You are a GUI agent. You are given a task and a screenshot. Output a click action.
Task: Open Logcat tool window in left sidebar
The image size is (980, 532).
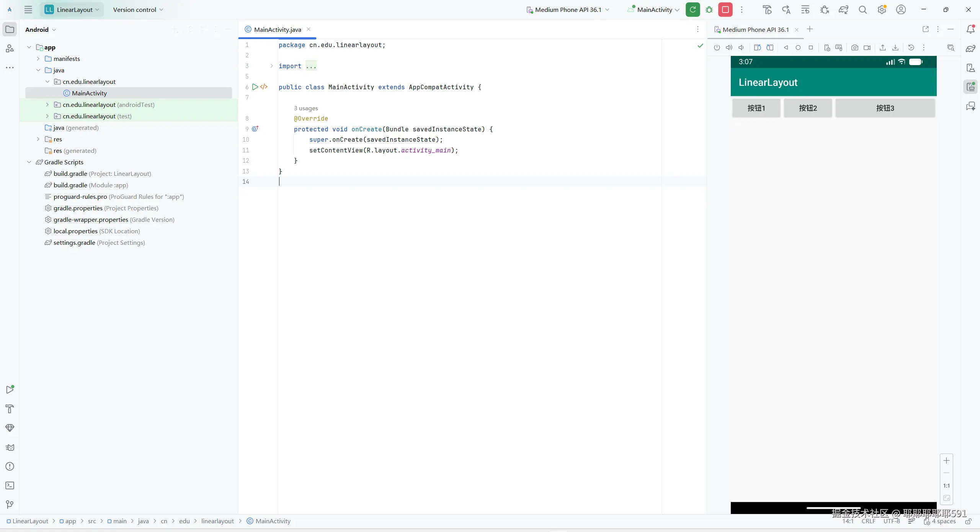[10, 447]
